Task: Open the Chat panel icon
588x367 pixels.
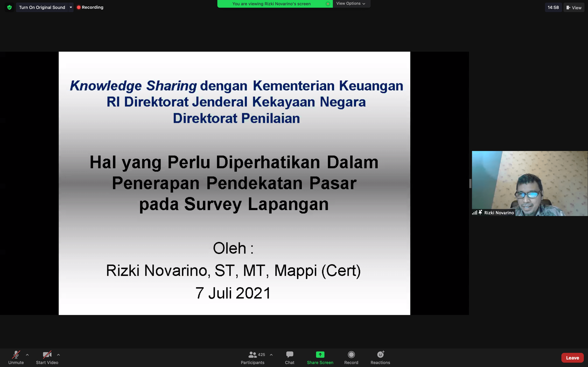Action: 289,355
